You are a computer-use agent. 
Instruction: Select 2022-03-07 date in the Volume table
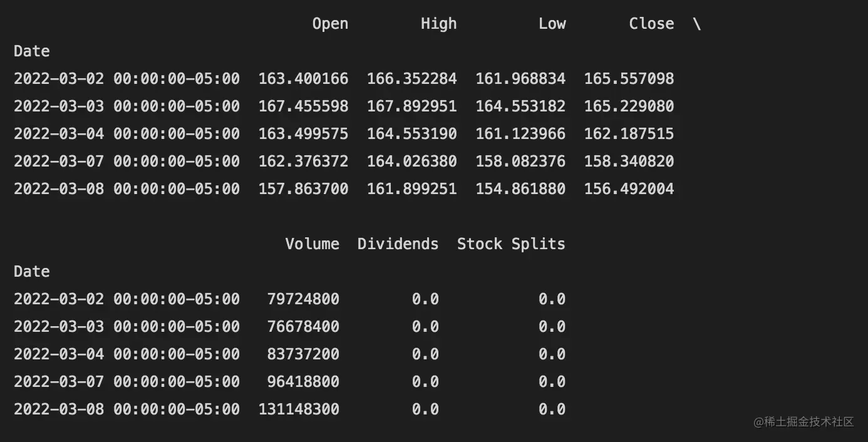click(x=127, y=382)
